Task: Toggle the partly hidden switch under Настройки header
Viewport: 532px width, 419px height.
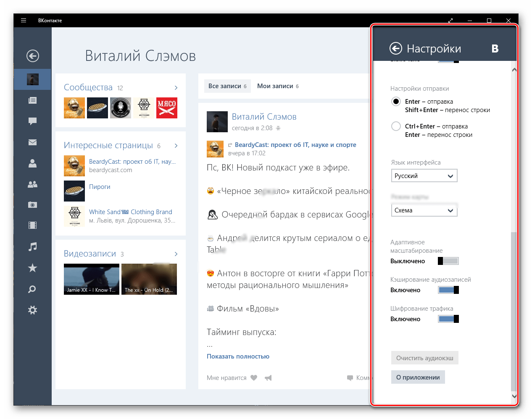Action: (448, 61)
